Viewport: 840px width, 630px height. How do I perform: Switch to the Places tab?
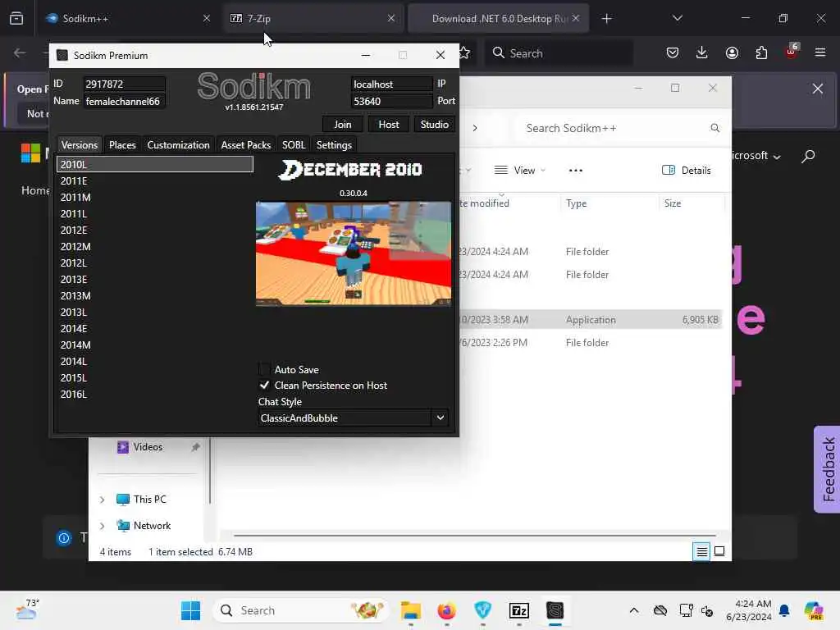tap(122, 144)
